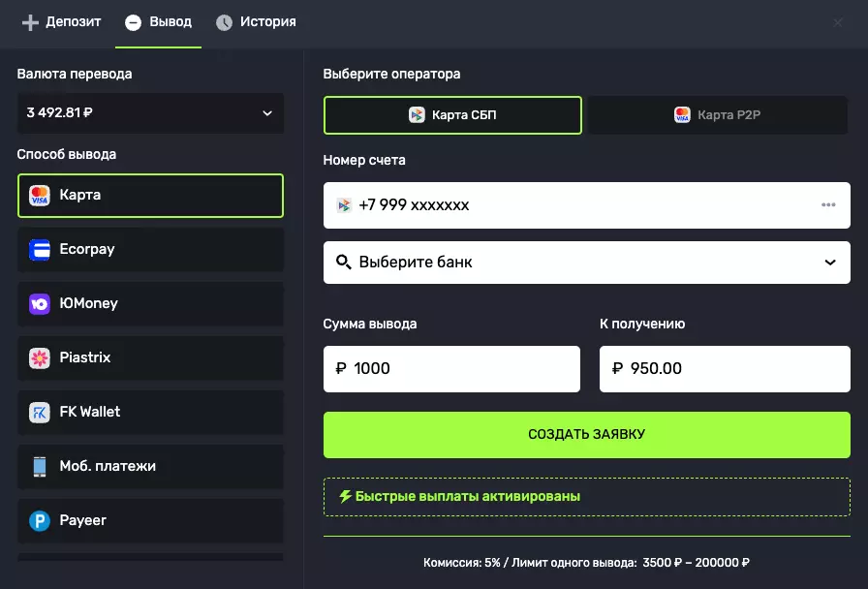
Task: Click the СБП icon in phone number field
Action: [x=344, y=204]
